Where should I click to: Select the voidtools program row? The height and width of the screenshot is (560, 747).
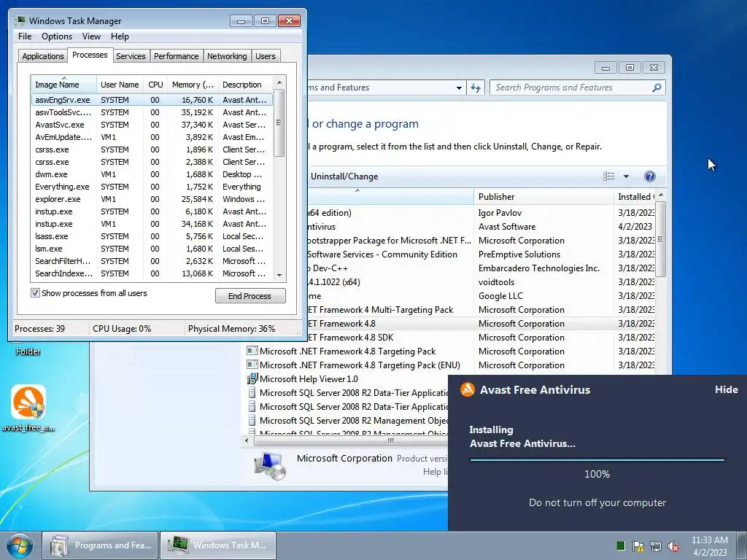click(481, 282)
